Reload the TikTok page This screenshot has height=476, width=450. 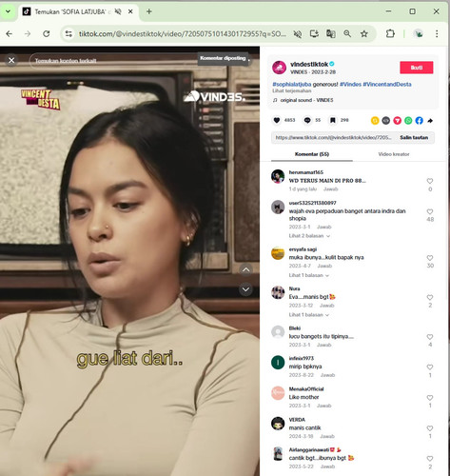pyautogui.click(x=47, y=34)
